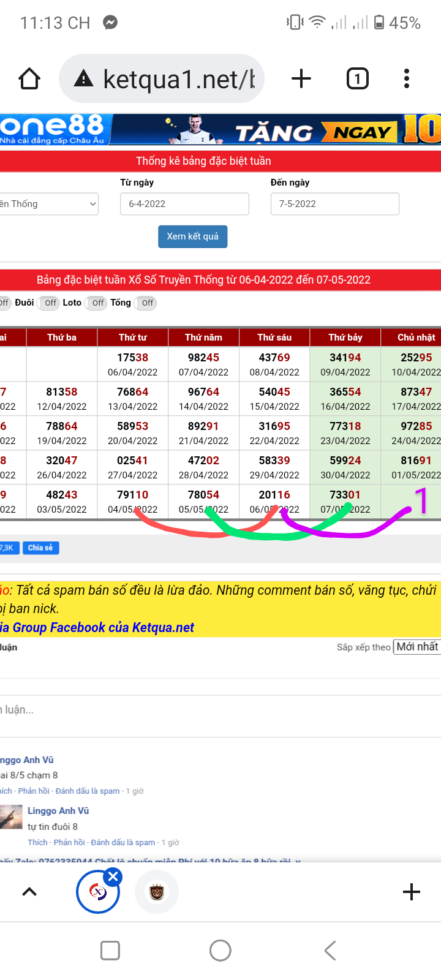
Task: Click the Thứ ba column header
Action: pos(62,337)
